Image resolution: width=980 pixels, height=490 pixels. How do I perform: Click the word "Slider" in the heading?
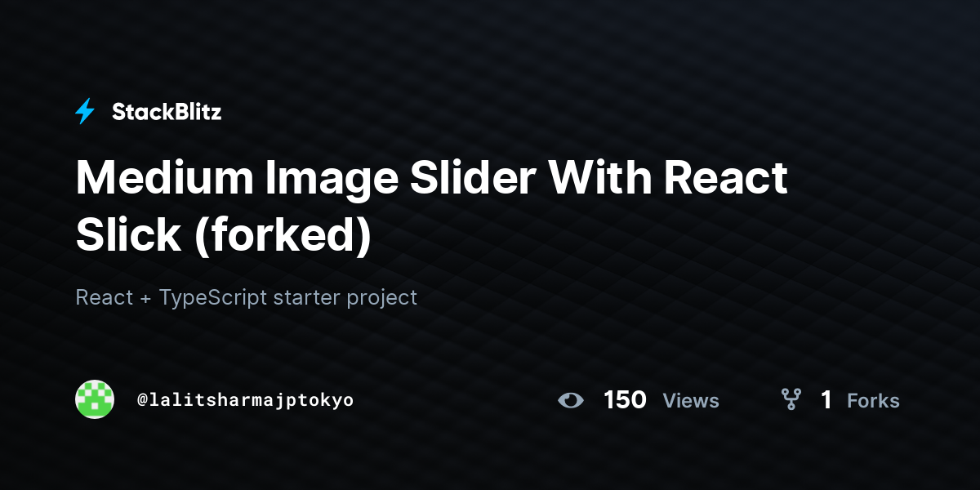coord(470,177)
